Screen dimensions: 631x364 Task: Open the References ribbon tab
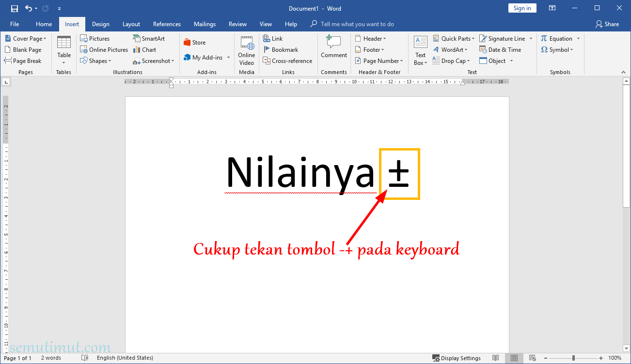click(x=167, y=24)
